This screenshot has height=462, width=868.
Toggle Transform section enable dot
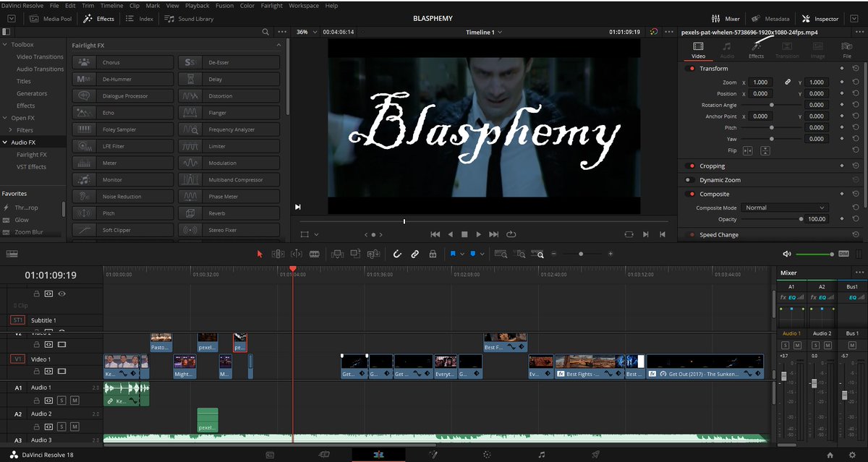pyautogui.click(x=691, y=69)
